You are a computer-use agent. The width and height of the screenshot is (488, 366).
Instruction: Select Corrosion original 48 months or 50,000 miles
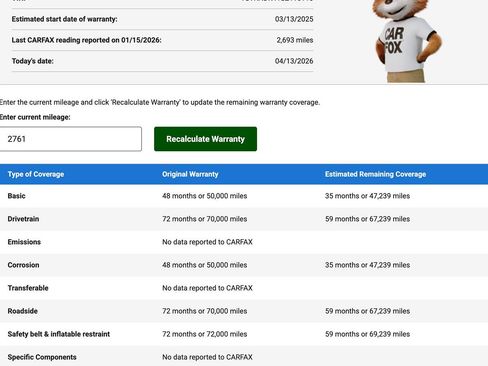coord(205,265)
